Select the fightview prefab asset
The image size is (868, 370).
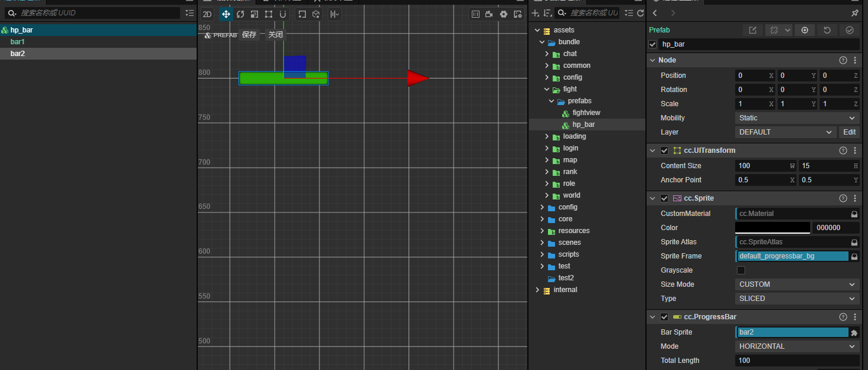click(586, 113)
